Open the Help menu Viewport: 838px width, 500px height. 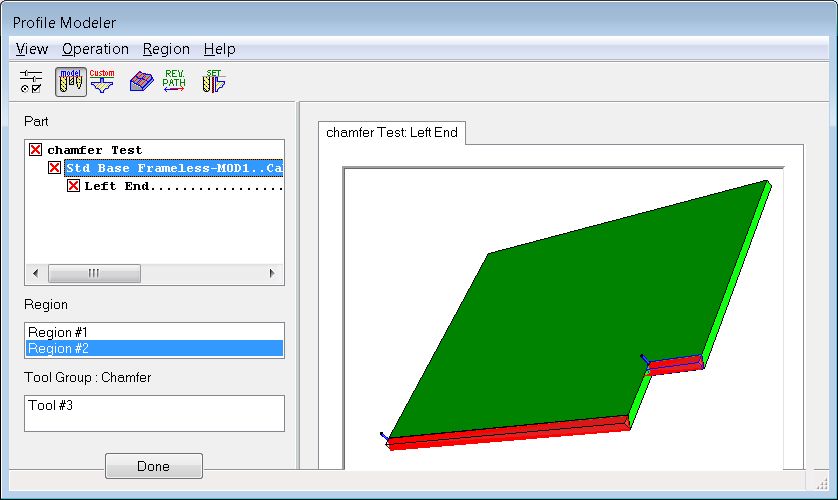tap(219, 49)
